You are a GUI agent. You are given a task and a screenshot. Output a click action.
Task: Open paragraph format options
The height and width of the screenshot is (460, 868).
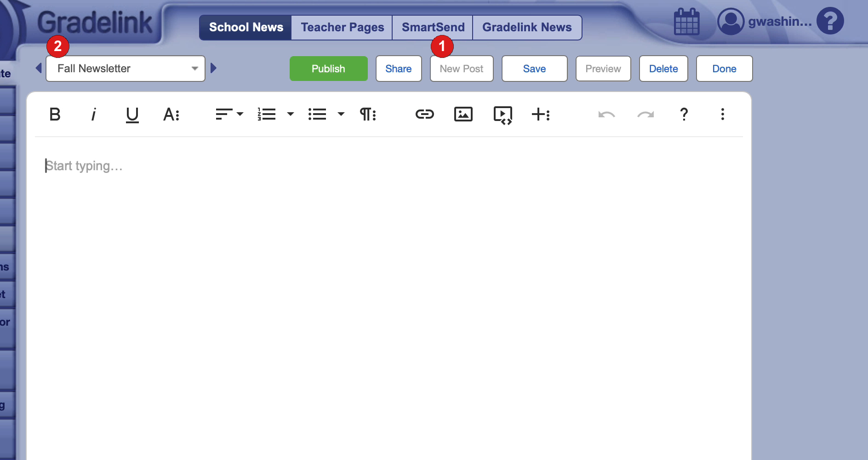[x=368, y=114]
